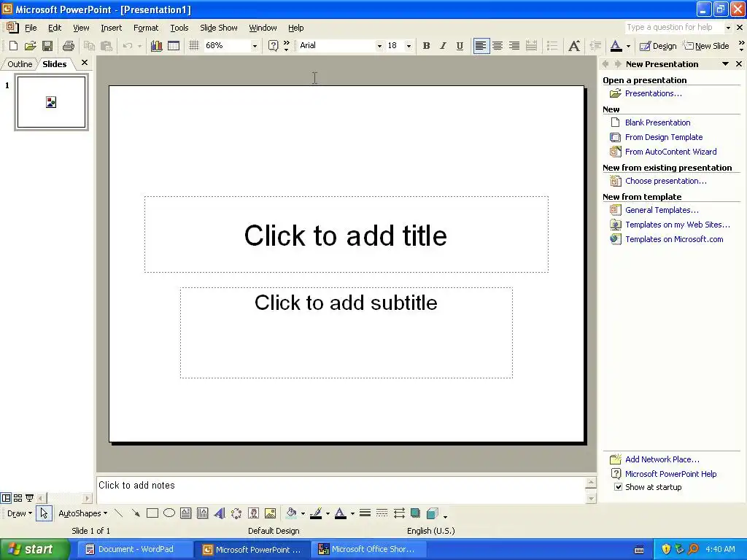Open the Line Color dropdown arrow

(328, 513)
